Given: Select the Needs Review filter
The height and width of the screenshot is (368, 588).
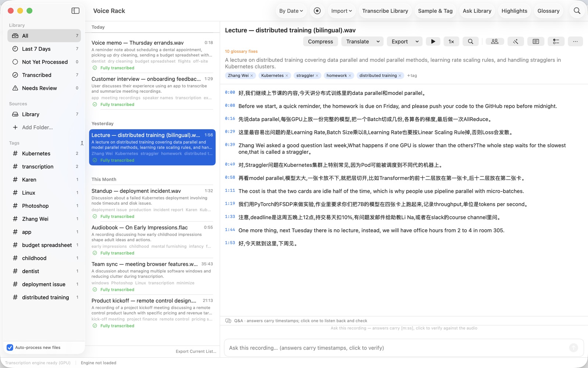Looking at the screenshot, I should tap(44, 88).
